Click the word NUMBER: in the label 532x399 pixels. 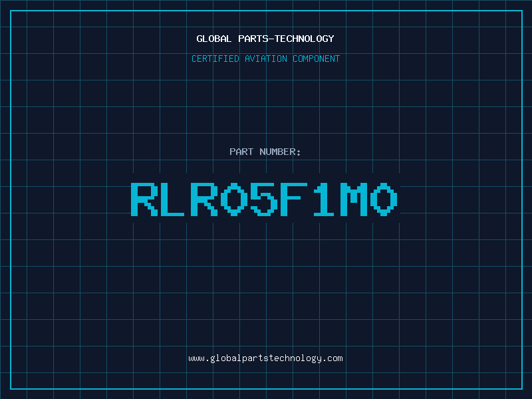point(281,152)
